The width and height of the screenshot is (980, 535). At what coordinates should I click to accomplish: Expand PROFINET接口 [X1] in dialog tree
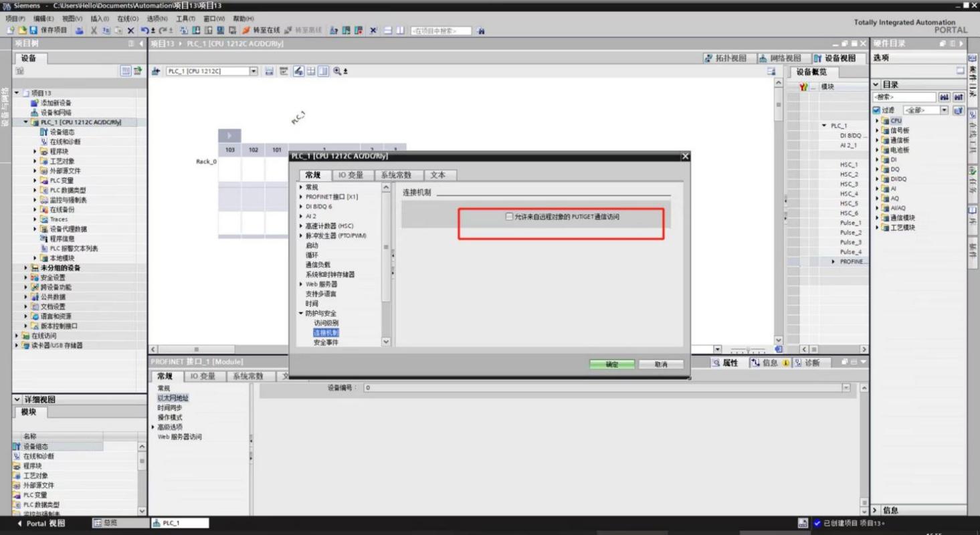pyautogui.click(x=301, y=197)
